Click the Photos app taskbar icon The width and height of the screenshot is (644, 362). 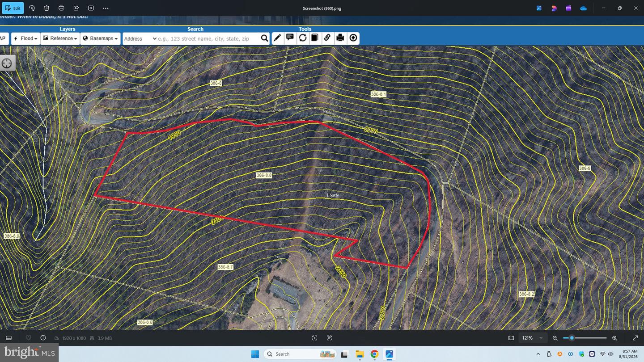point(389,354)
